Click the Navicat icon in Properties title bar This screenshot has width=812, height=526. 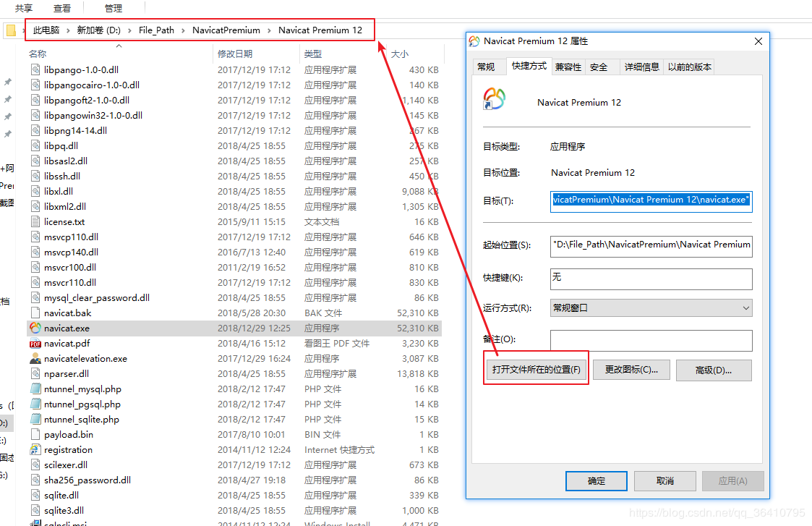(x=474, y=41)
